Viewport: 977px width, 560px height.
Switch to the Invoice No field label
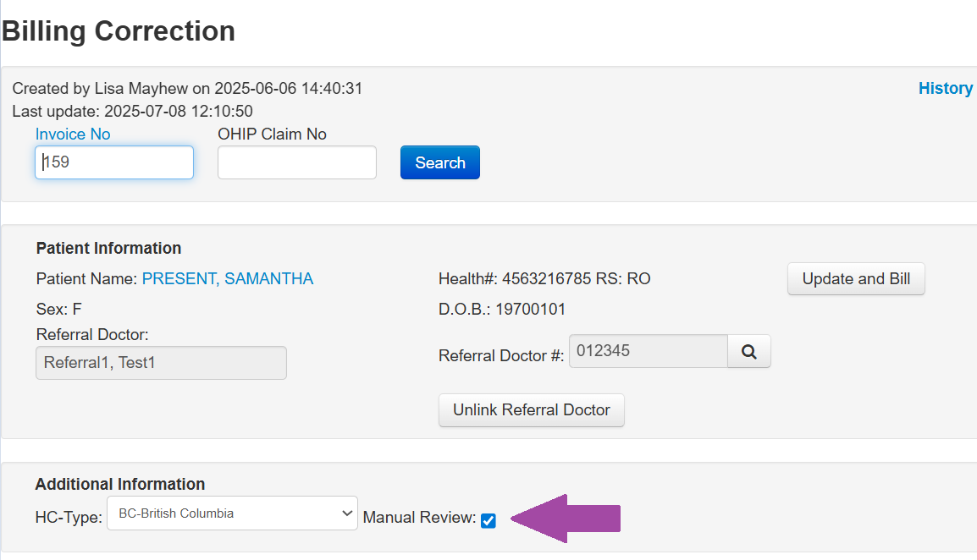tap(72, 134)
